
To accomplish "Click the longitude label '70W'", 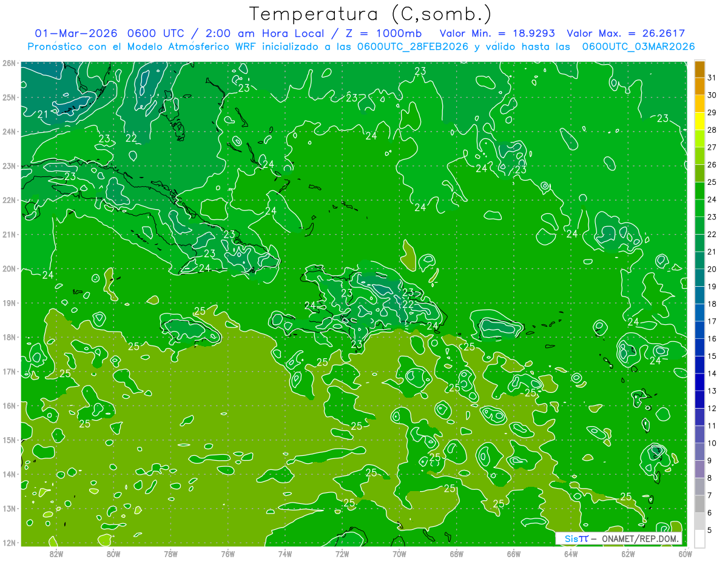I will [x=399, y=554].
